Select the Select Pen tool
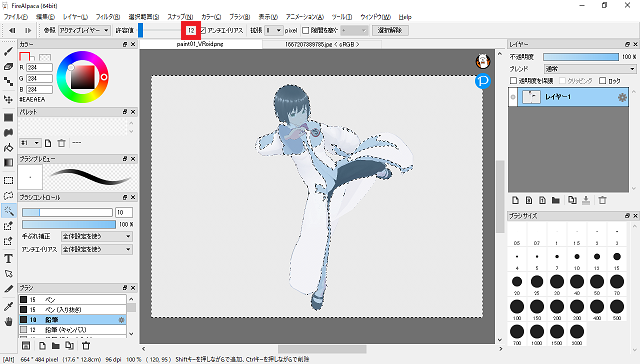The height and width of the screenshot is (364, 640). (9, 226)
